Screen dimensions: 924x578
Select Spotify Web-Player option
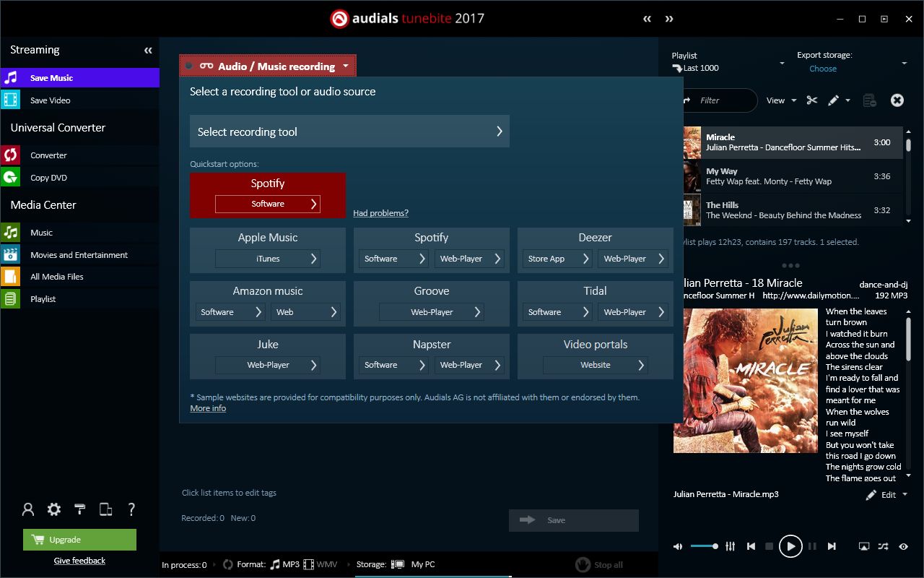click(x=469, y=259)
